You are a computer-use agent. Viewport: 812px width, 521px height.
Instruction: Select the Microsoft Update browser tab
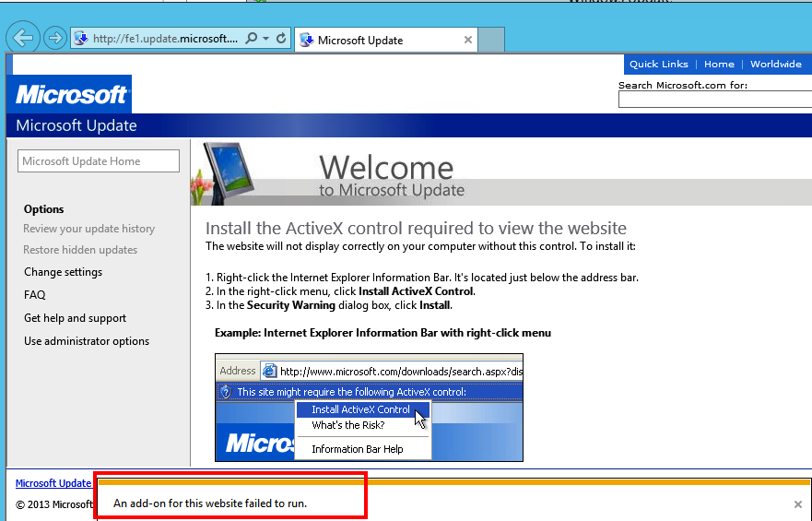coord(386,40)
